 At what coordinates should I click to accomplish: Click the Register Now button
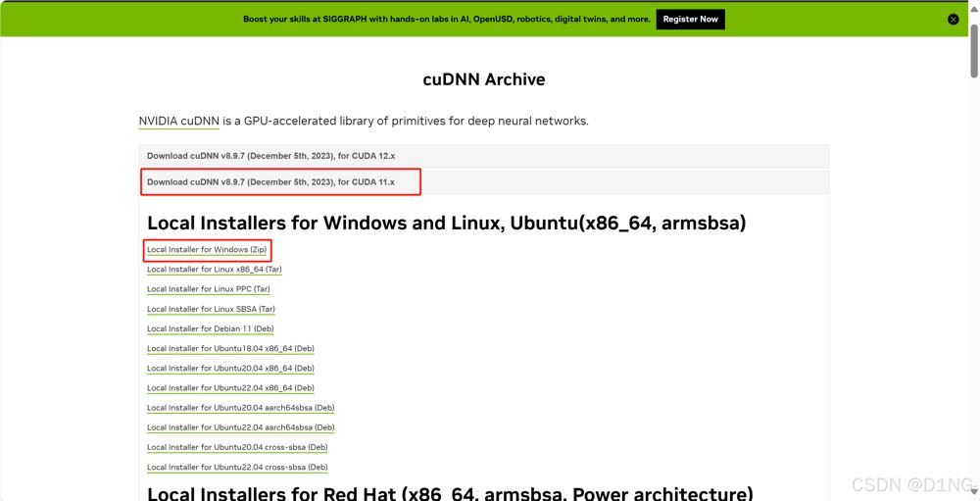690,20
